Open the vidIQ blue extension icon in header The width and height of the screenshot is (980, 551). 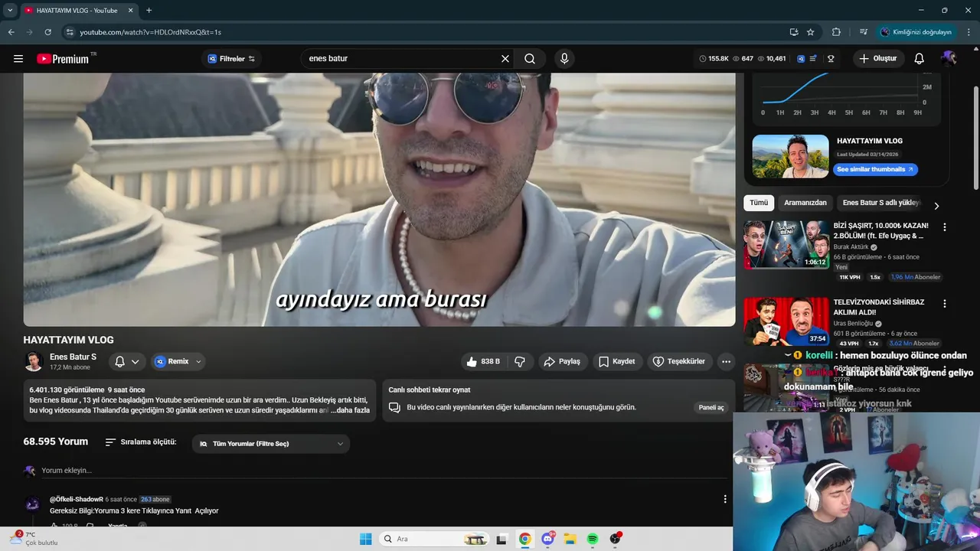[x=801, y=59]
